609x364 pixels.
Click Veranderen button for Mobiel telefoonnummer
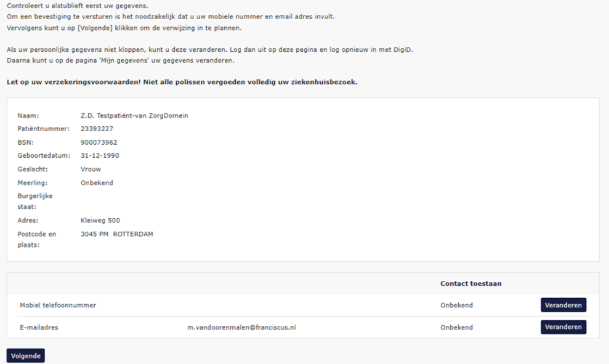coord(563,305)
